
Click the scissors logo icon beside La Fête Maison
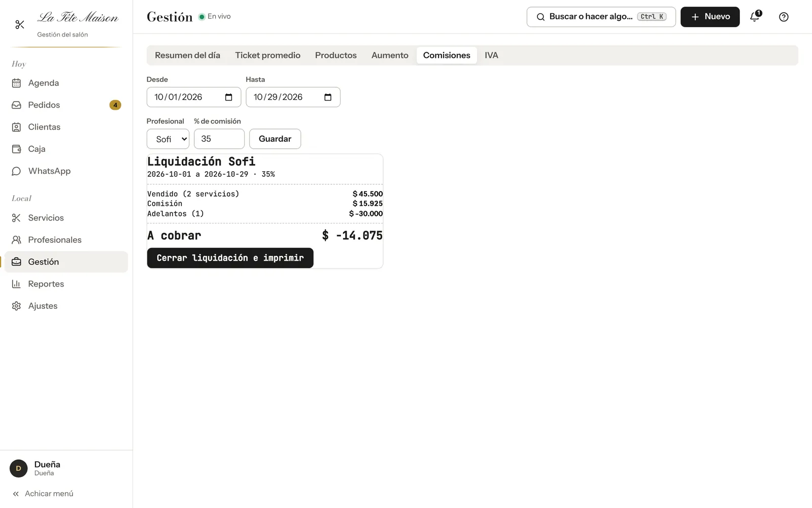click(20, 24)
